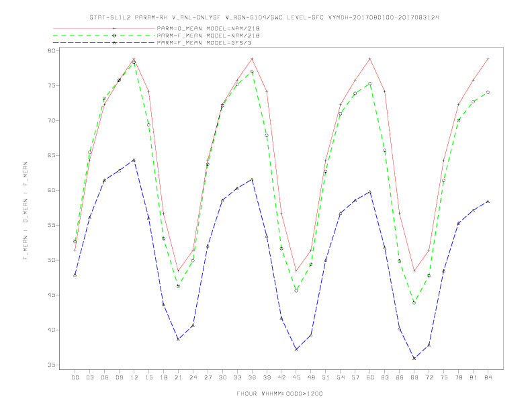Click x-axis forecast hour label 63
This screenshot has height=411, width=532.
point(385,377)
